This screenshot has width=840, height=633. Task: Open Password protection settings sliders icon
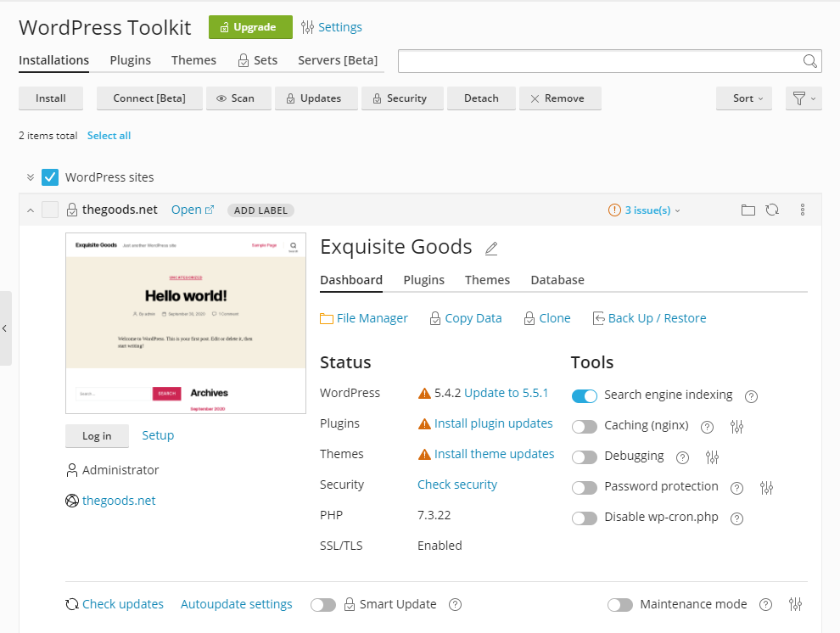[767, 487]
